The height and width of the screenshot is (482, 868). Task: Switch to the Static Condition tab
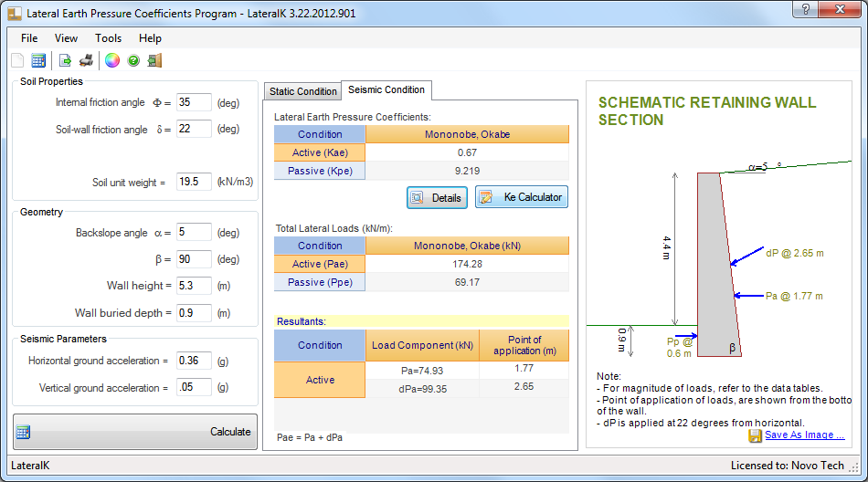coord(302,91)
